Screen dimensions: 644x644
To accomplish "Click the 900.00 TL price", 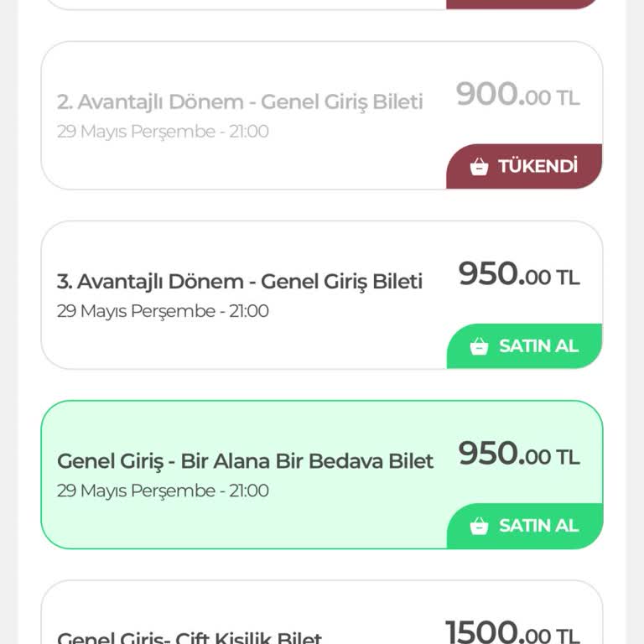I will (517, 95).
